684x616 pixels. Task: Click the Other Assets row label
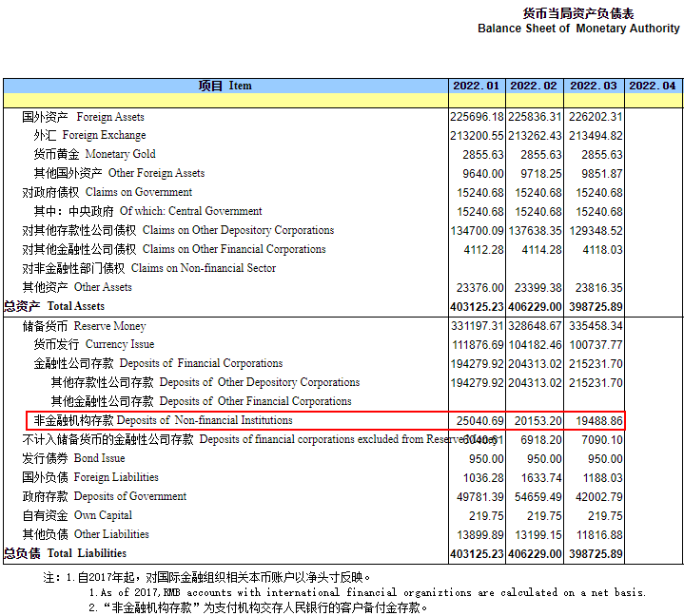(77, 287)
